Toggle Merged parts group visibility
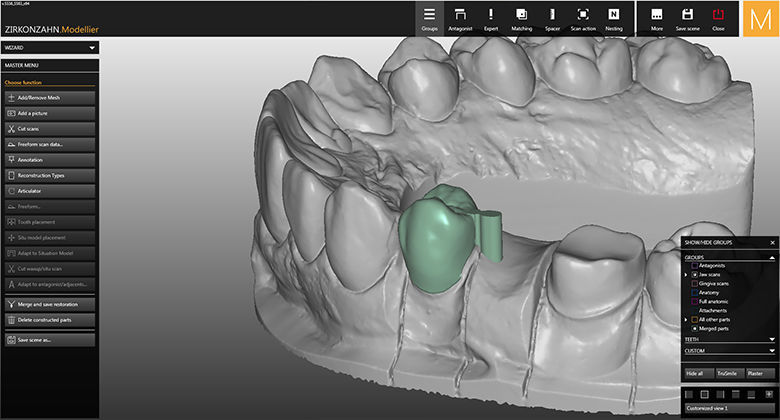Viewport: 780px width, 420px height. point(694,328)
